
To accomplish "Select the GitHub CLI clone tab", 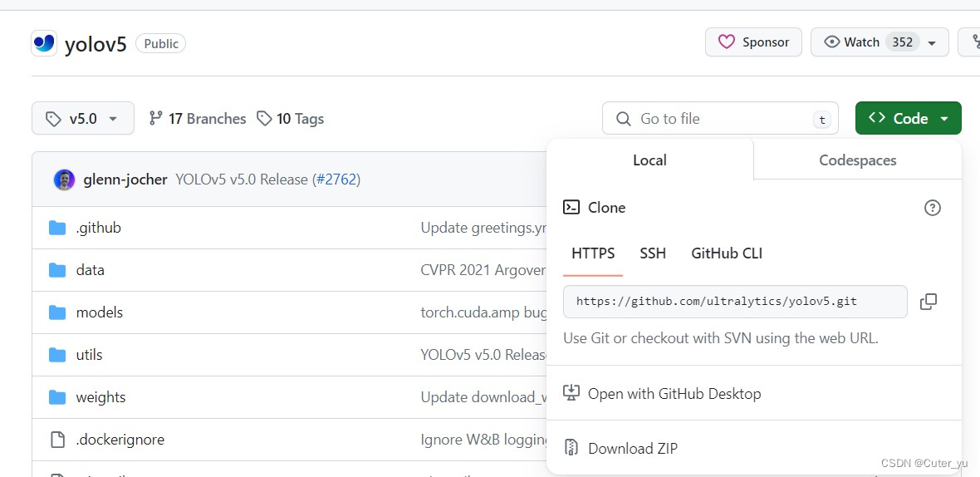I will coord(727,253).
